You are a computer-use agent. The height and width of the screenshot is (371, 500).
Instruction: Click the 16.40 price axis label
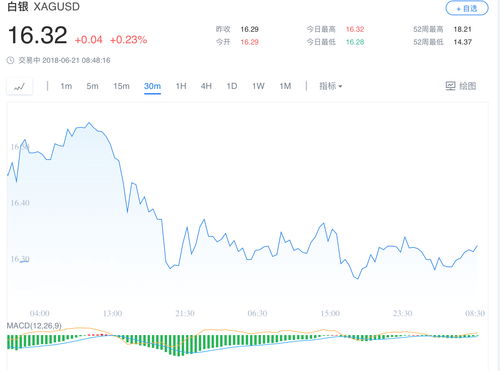[20, 203]
